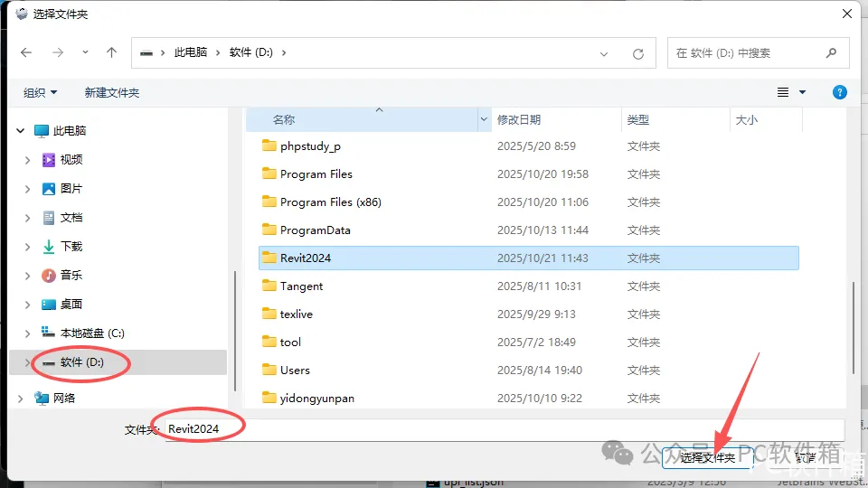Image resolution: width=868 pixels, height=488 pixels.
Task: Click the navigation pane scrollbar
Action: pyautogui.click(x=235, y=331)
